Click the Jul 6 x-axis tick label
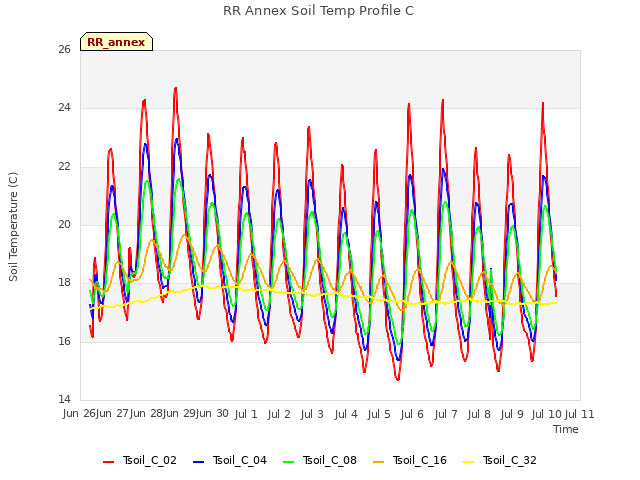This screenshot has width=640, height=480. (x=412, y=414)
